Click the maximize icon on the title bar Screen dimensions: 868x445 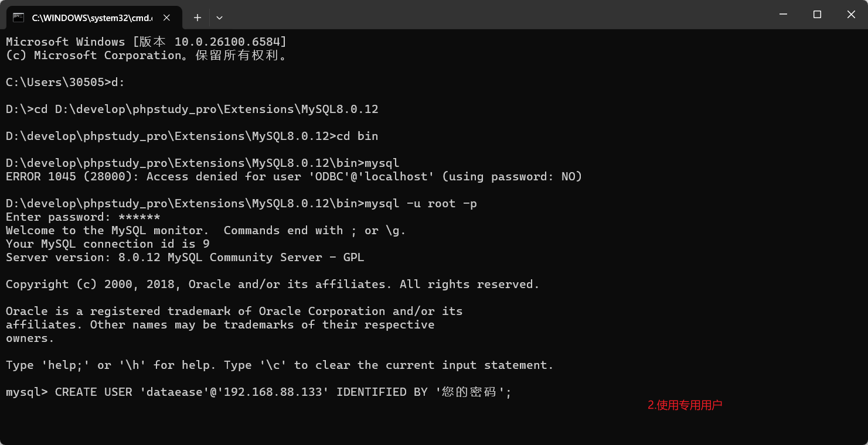817,14
